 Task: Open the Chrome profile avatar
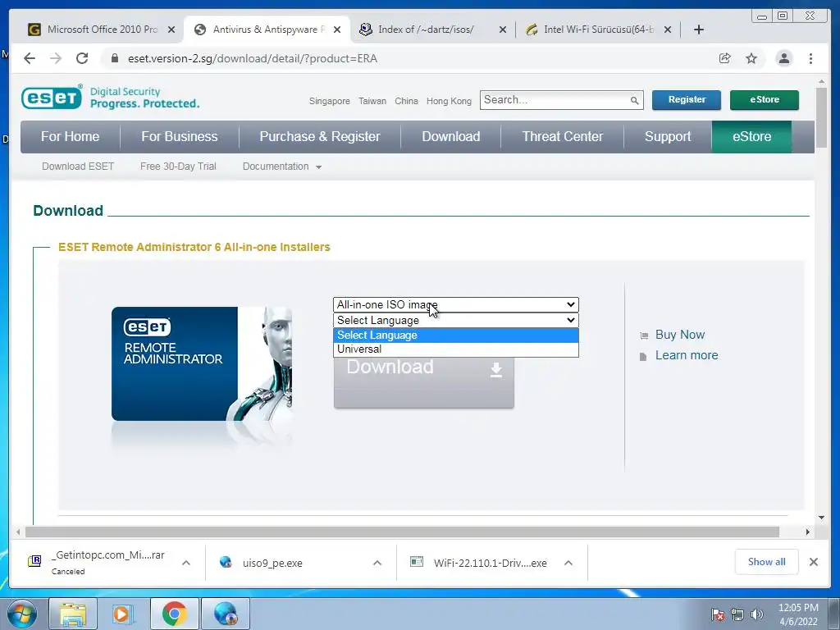tap(784, 58)
